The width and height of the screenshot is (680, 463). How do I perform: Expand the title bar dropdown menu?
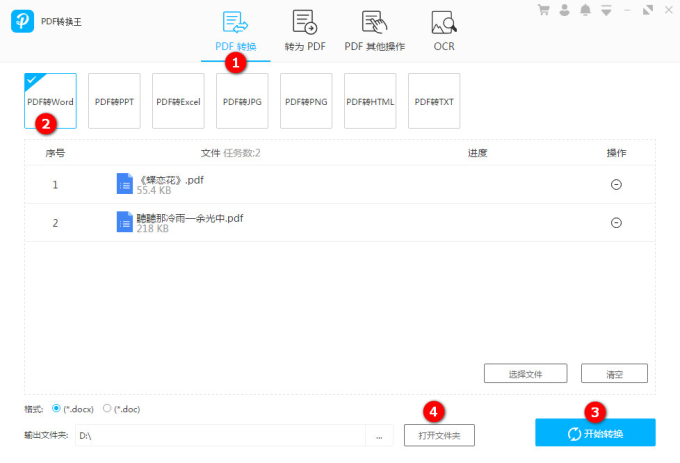click(606, 10)
